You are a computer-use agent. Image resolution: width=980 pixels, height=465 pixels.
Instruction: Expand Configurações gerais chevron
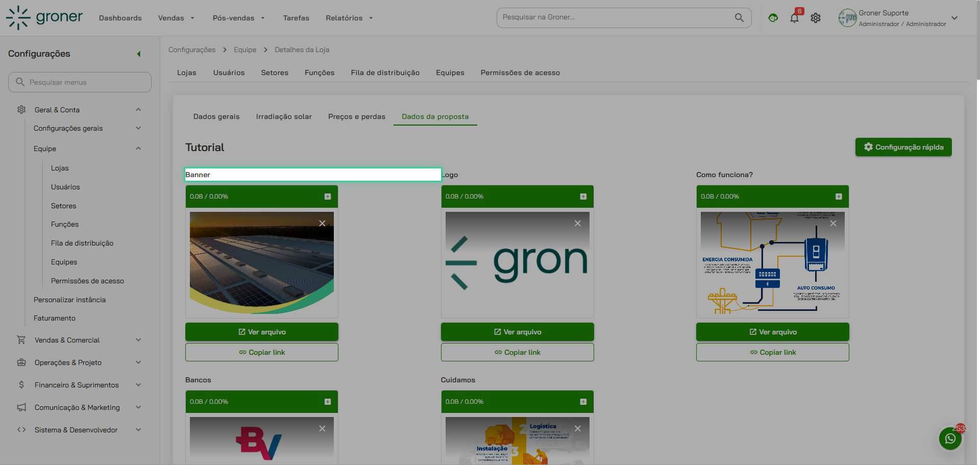click(138, 128)
